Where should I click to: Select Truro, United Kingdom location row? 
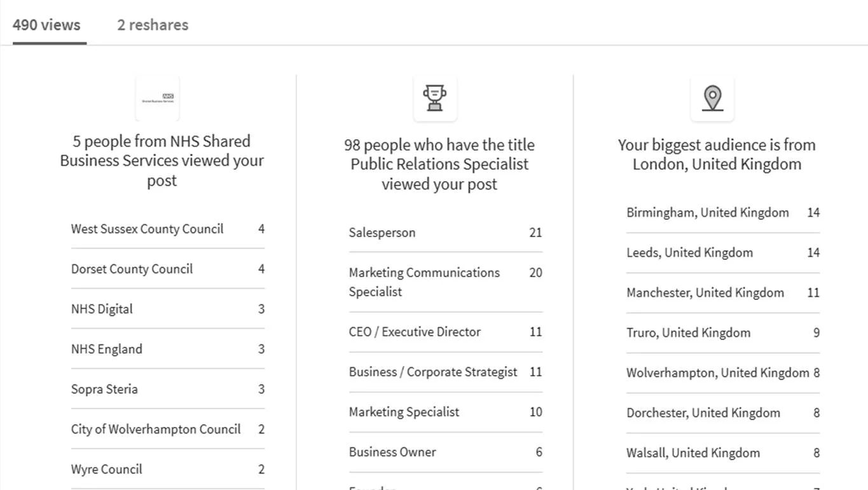pyautogui.click(x=723, y=333)
